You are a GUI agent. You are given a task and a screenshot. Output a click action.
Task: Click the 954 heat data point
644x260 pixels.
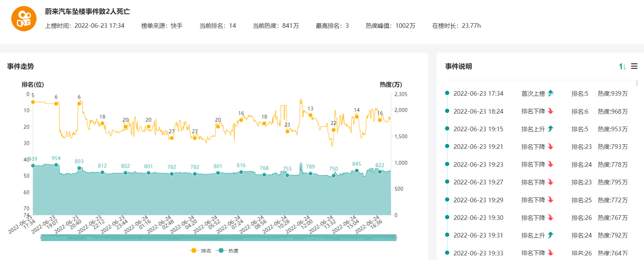pos(56,165)
